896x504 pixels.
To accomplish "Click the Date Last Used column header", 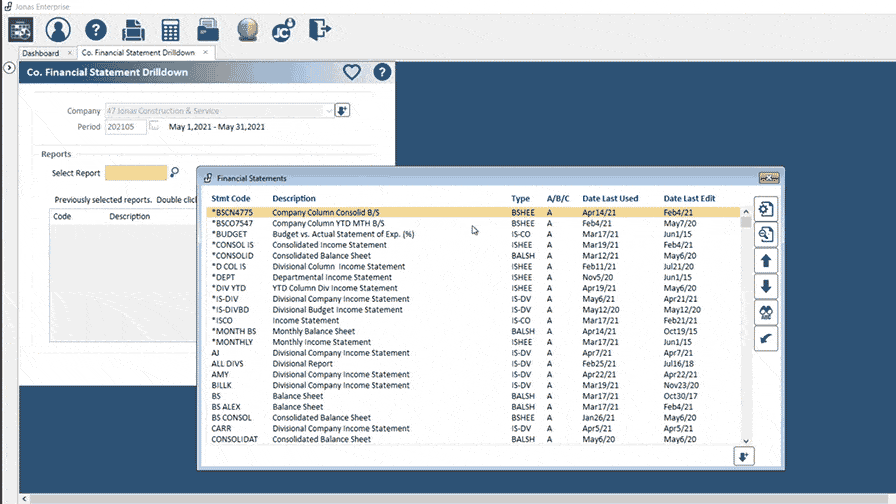I will (610, 198).
